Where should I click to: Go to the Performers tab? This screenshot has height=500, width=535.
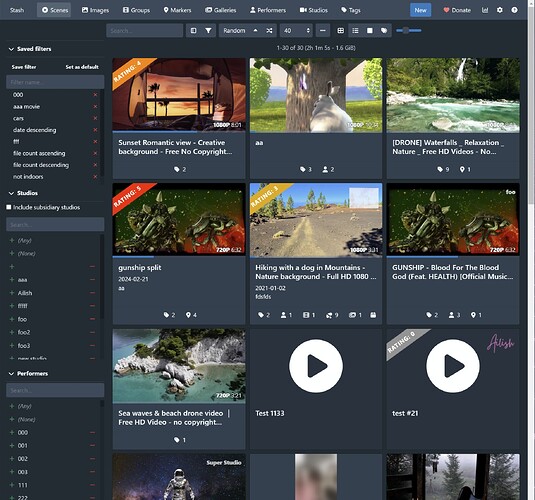[268, 10]
